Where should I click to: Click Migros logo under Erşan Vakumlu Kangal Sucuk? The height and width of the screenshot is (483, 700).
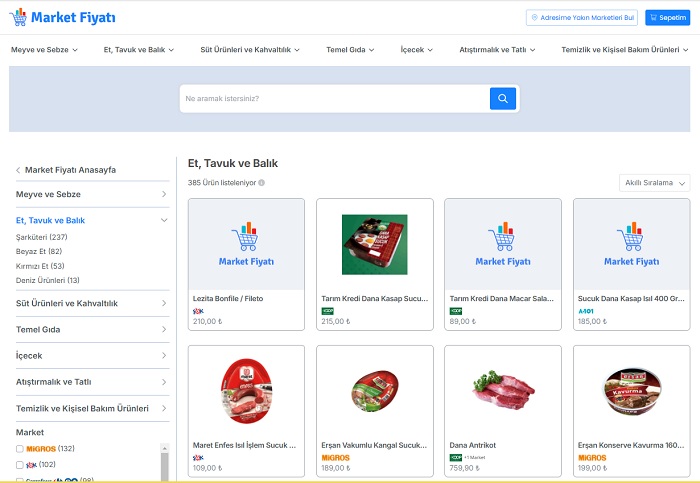click(x=335, y=458)
